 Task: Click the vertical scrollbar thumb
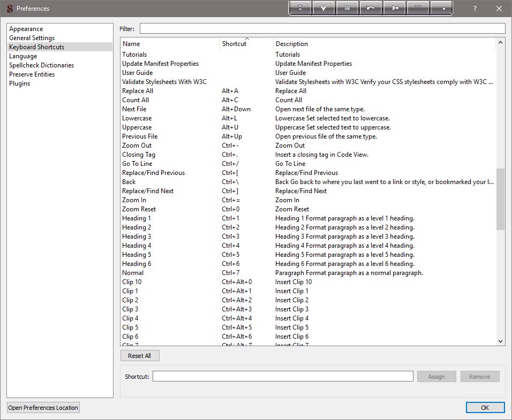500,199
